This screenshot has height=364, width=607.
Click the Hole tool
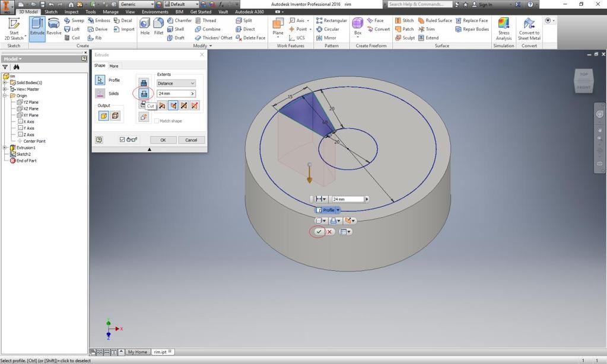145,27
